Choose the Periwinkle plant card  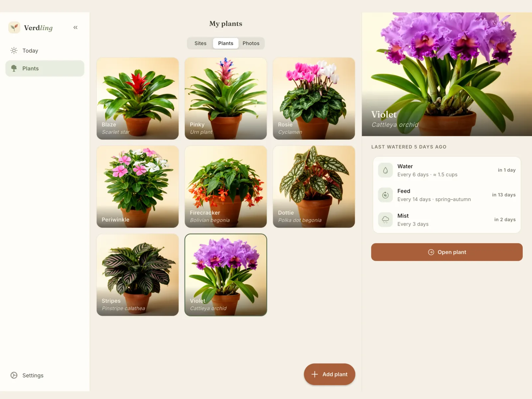[x=138, y=187]
